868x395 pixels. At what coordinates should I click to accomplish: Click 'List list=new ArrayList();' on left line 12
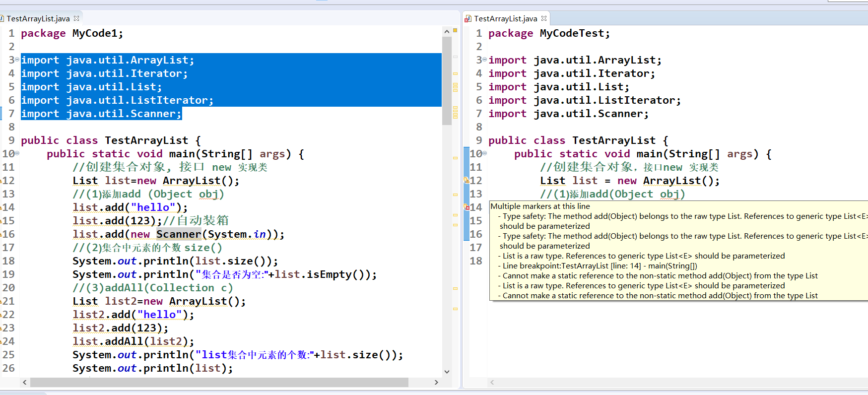coord(156,181)
